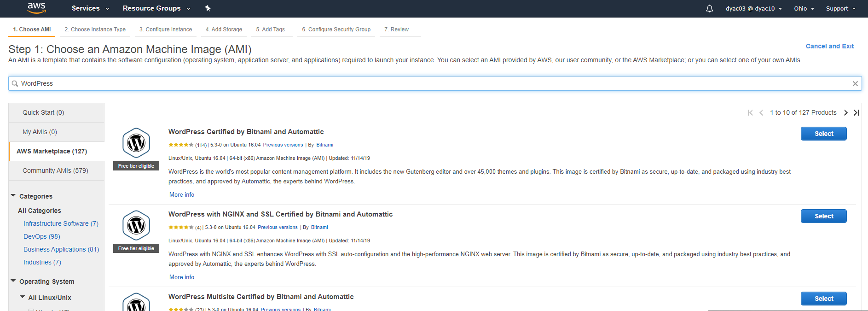Select WordPress with NGINX and SSL AMI

click(823, 216)
